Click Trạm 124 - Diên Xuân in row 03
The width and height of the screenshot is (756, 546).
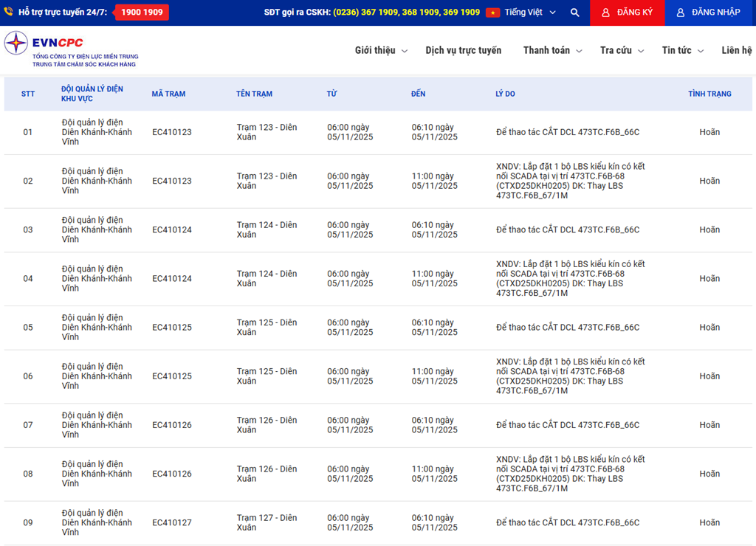click(x=267, y=229)
